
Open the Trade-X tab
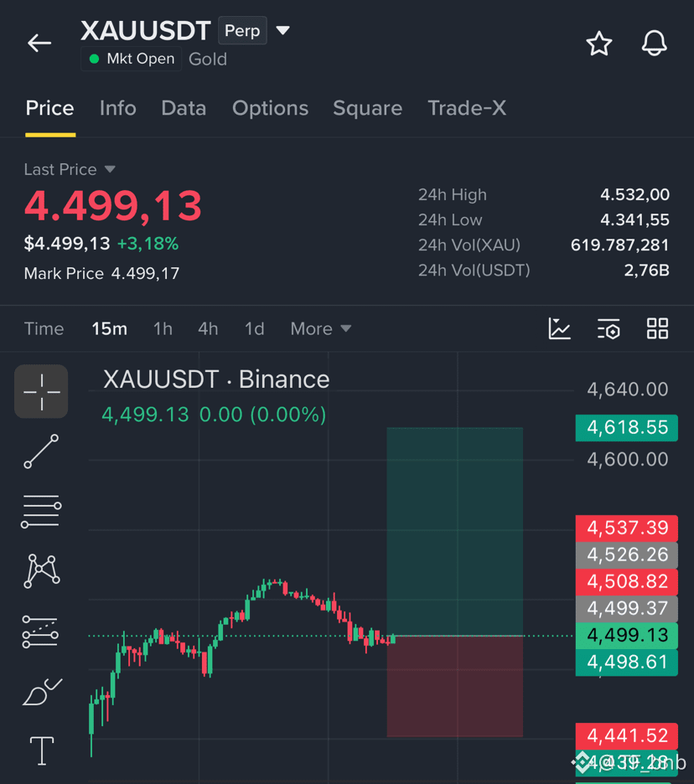point(467,108)
